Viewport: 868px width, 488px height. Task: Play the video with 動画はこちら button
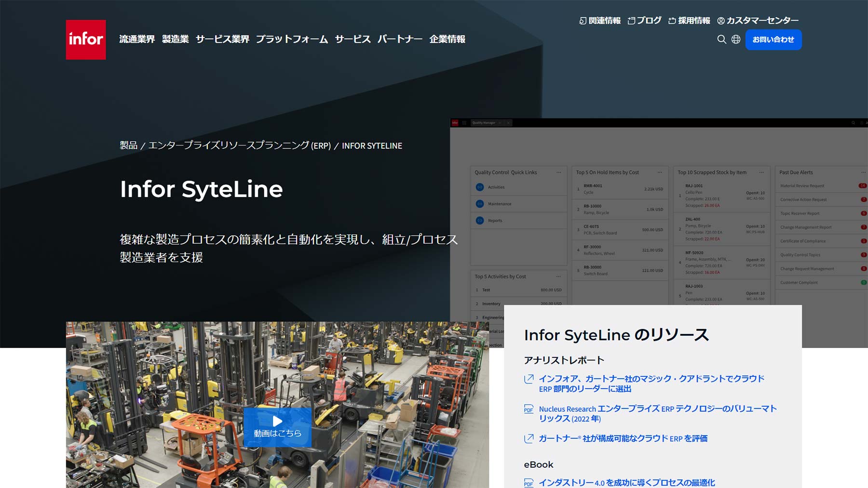[x=277, y=427]
